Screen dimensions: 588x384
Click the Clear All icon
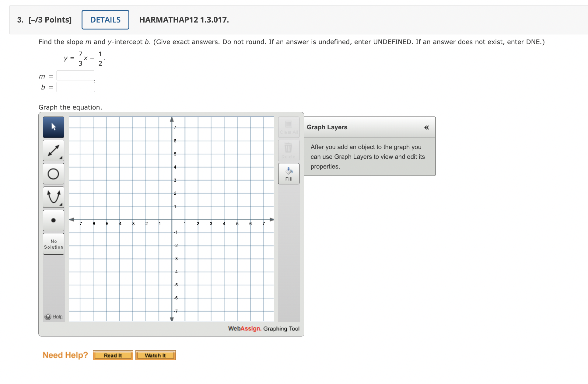(288, 127)
